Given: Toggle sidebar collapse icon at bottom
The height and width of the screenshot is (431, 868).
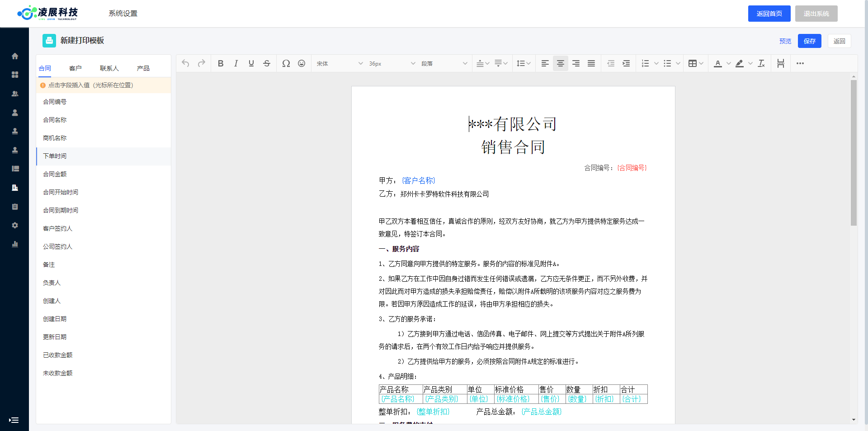Looking at the screenshot, I should (14, 420).
